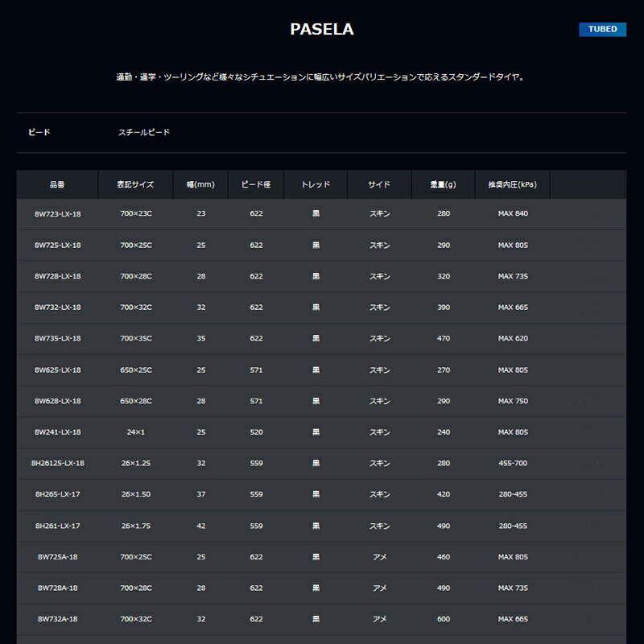The height and width of the screenshot is (644, 644).
Task: Select part number 8H26125-LX-18
Action: (57, 464)
